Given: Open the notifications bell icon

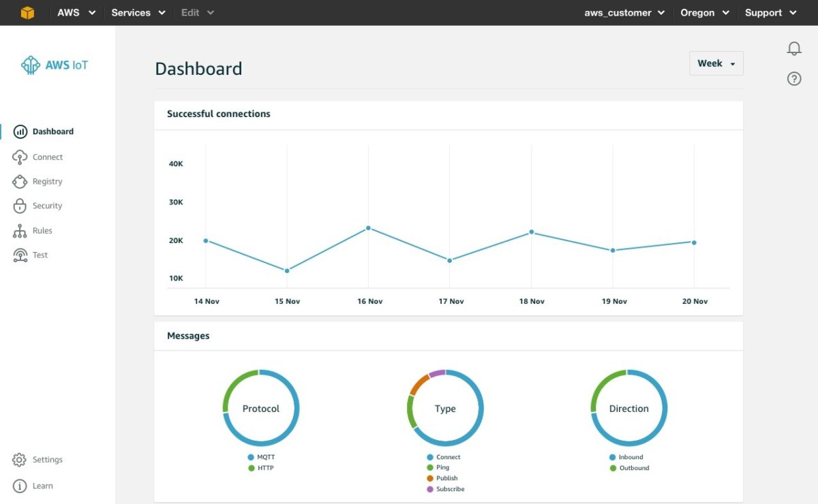Looking at the screenshot, I should [794, 49].
